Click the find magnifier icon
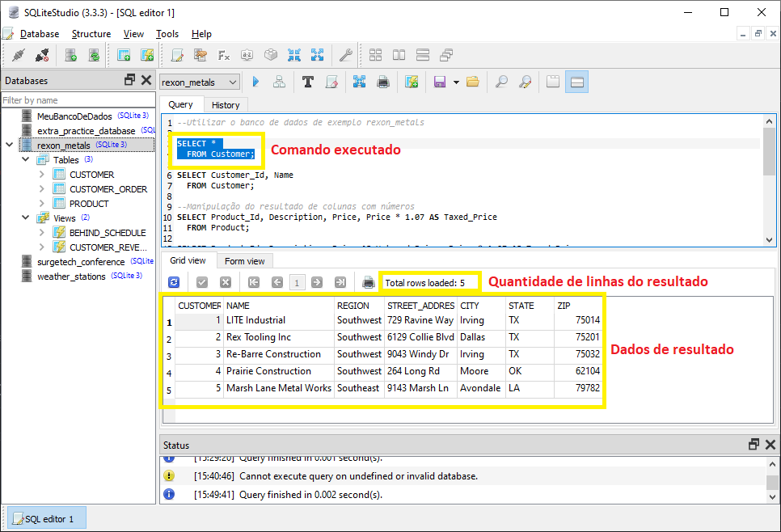 point(501,82)
